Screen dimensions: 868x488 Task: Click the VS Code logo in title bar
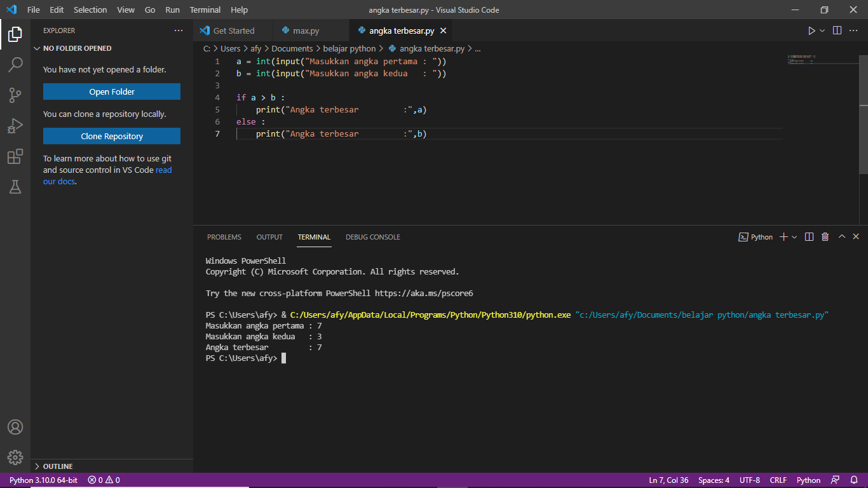pos(11,10)
